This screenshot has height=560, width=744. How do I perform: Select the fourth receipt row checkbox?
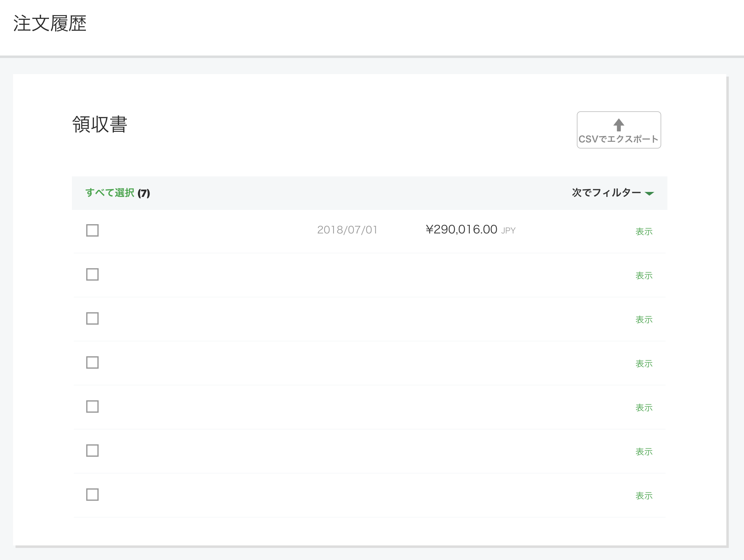(x=92, y=362)
